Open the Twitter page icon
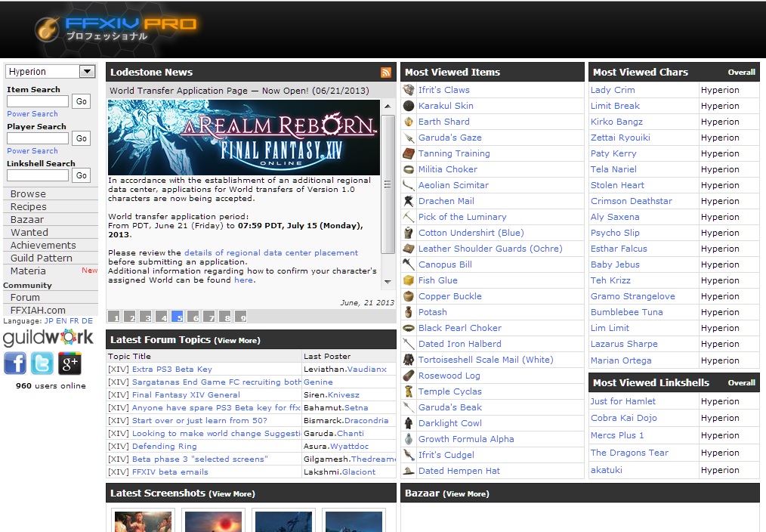This screenshot has width=766, height=532. click(x=42, y=363)
